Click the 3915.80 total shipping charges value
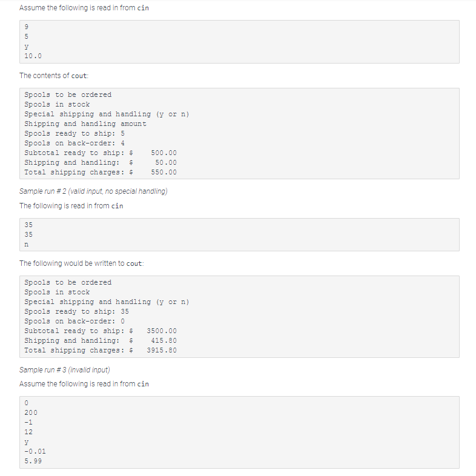 point(162,350)
